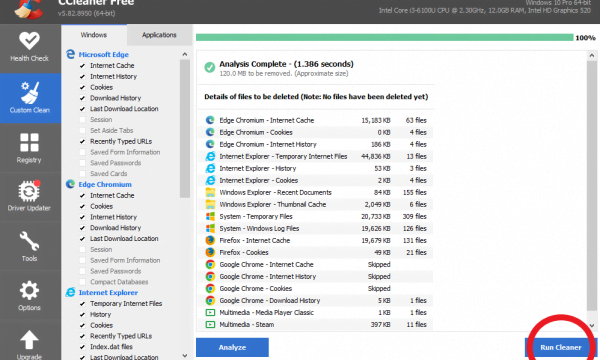Click cleaning list scroll down arrow
The height and width of the screenshot is (360, 600).
pyautogui.click(x=185, y=355)
